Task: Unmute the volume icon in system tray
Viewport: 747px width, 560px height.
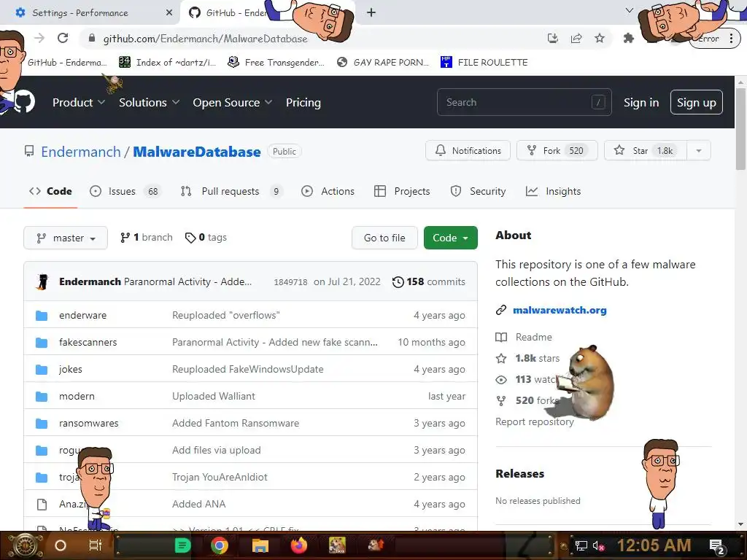Action: [598, 545]
